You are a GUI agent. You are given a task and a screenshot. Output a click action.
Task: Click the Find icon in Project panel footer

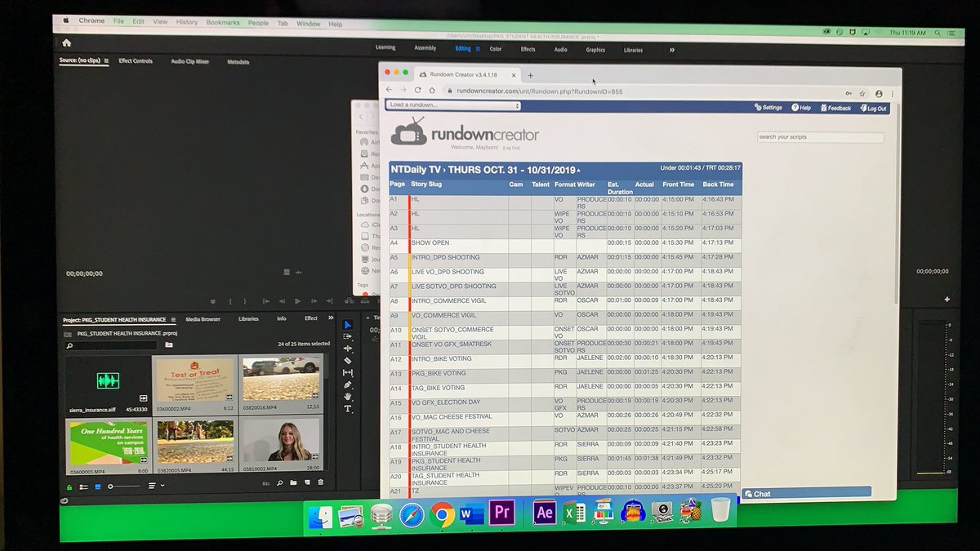(280, 482)
